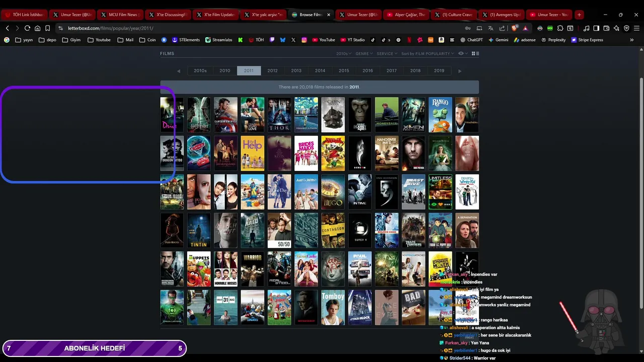This screenshot has width=644, height=362.
Task: Open The Help film poster
Action: coord(253,153)
